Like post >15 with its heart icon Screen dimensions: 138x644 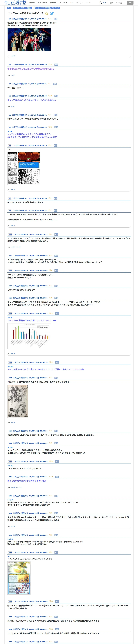coord(50,313)
